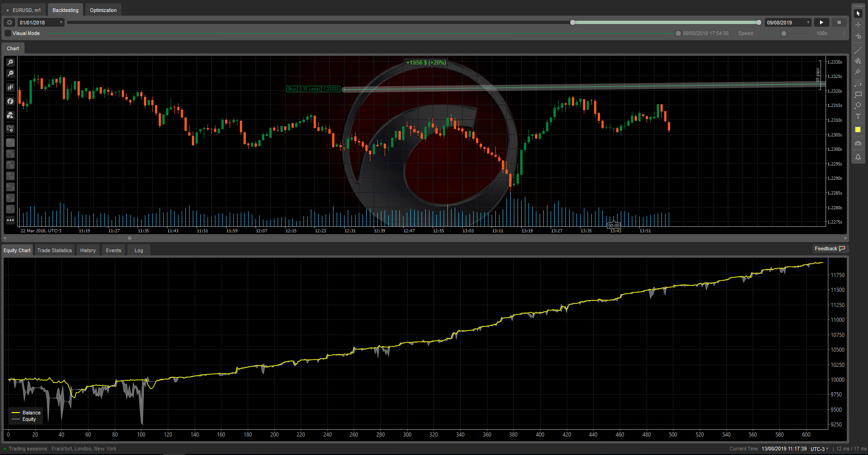
Task: Click the Equity legend entry
Action: click(x=24, y=419)
